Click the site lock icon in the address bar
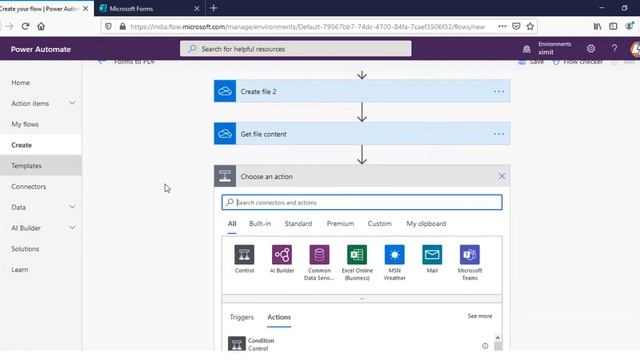The image size is (640, 360). coord(122,27)
